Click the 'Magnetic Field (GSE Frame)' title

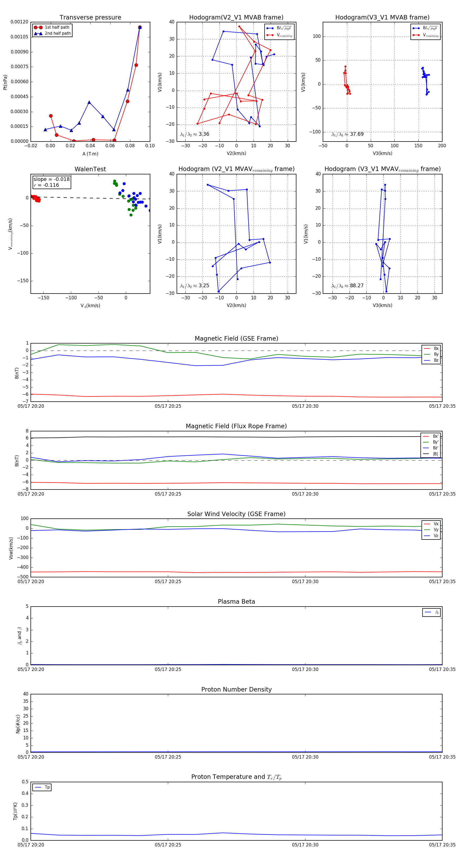coord(236,339)
